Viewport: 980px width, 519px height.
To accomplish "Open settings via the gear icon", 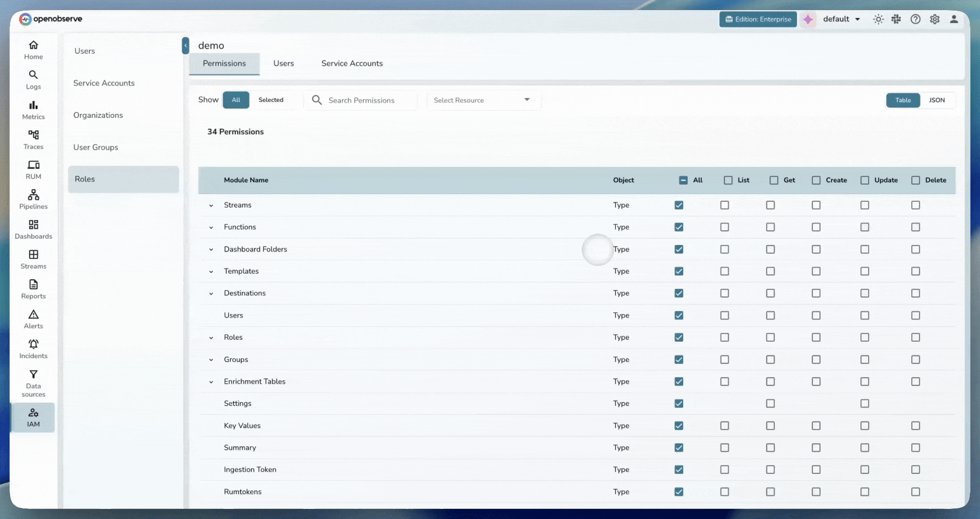I will 934,19.
